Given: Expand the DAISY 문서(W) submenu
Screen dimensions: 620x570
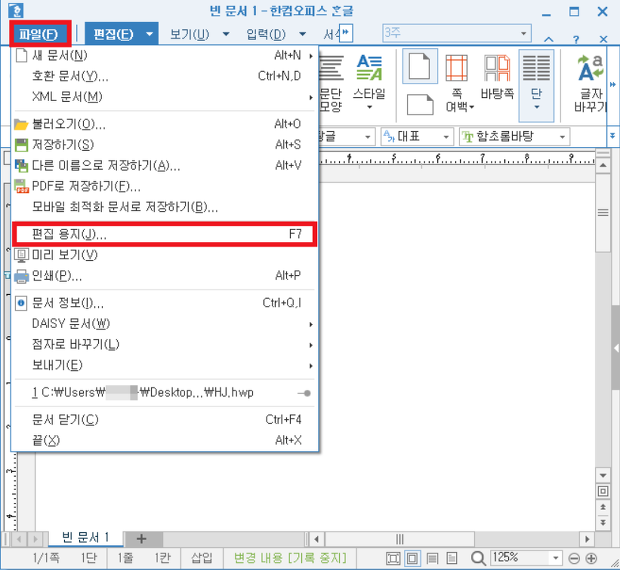Looking at the screenshot, I should pyautogui.click(x=164, y=324).
